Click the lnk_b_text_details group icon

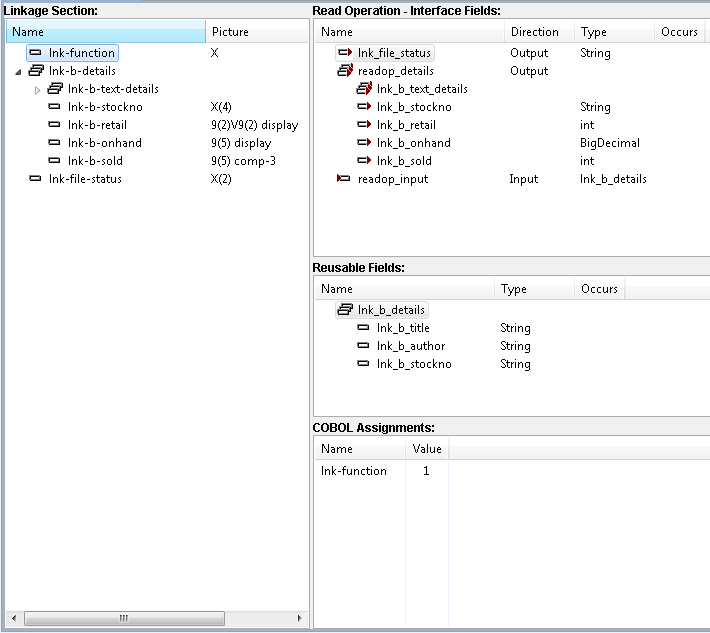point(364,89)
